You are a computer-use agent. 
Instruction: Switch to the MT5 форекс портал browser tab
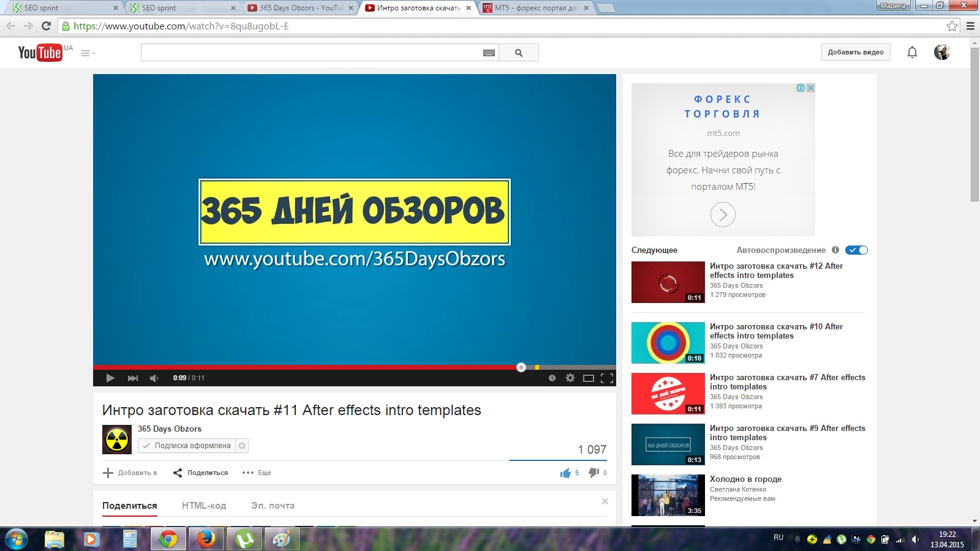pyautogui.click(x=537, y=8)
